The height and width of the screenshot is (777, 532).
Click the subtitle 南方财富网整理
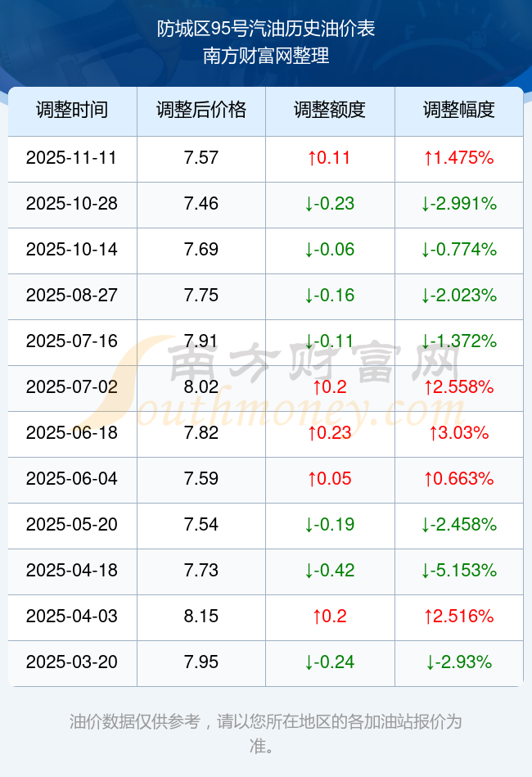coord(266,56)
